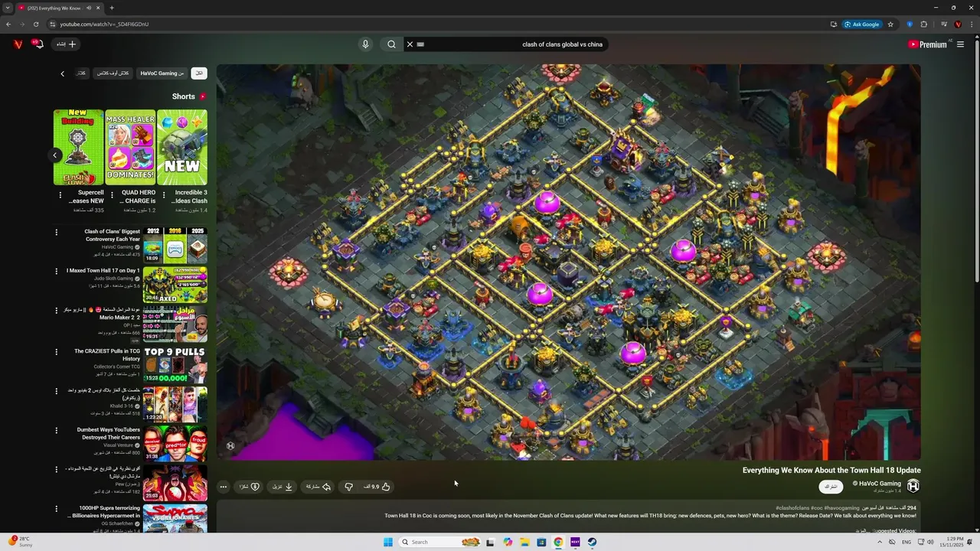The width and height of the screenshot is (980, 551).
Task: Open the 'New Building' Shorts thumbnail
Action: tap(78, 147)
